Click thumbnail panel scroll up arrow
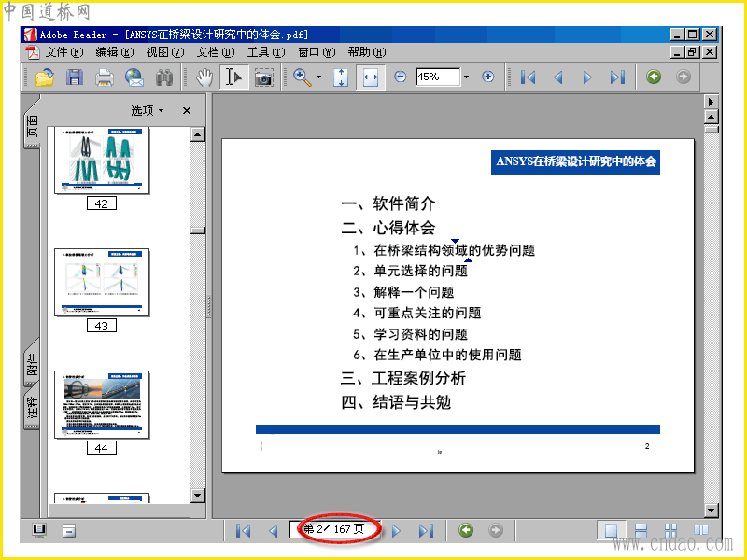This screenshot has width=747, height=560. [198, 134]
